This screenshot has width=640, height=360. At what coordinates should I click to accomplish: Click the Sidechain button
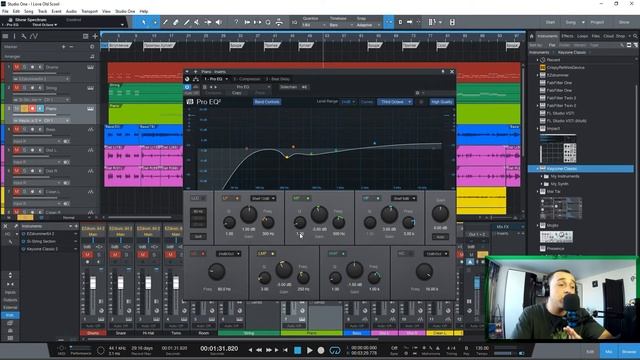[x=289, y=87]
